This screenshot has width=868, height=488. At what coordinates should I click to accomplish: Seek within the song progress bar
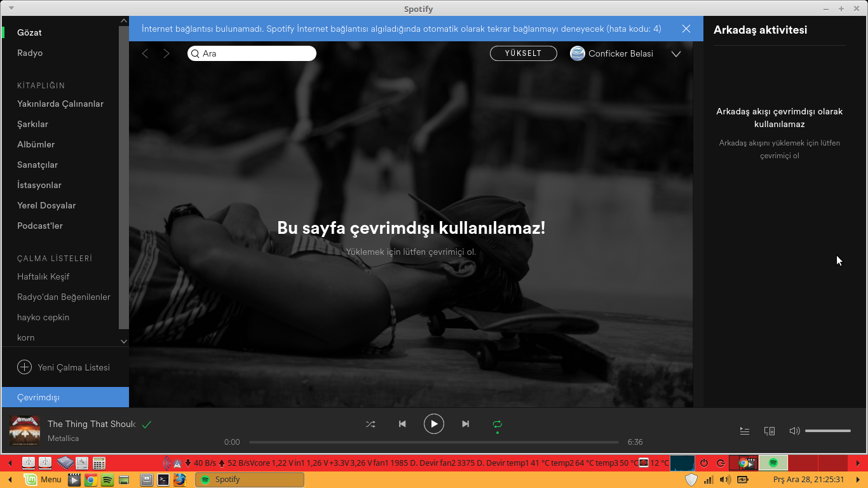tap(433, 442)
